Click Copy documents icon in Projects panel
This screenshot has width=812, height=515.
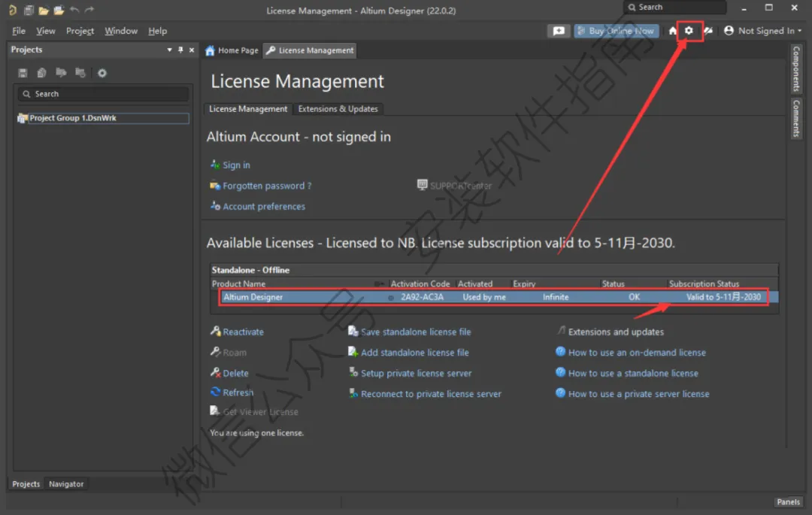41,73
